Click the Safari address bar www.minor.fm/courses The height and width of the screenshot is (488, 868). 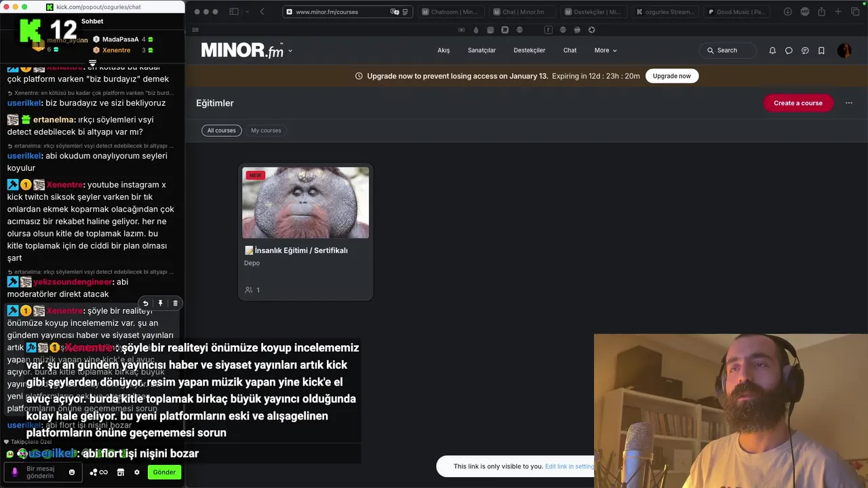tap(347, 12)
